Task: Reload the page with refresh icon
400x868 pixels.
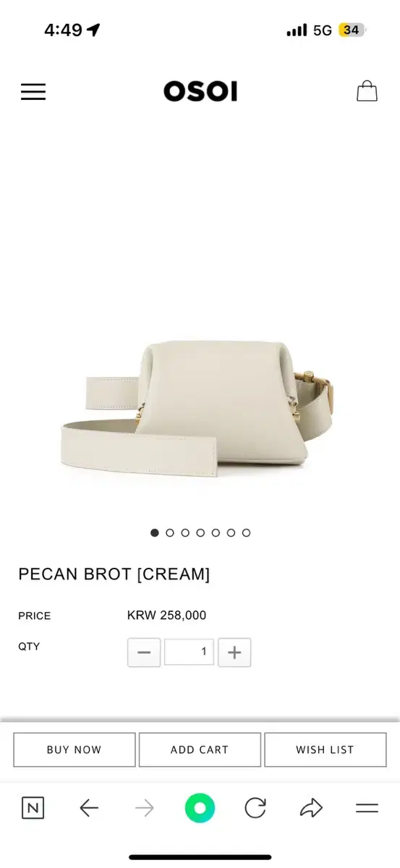Action: click(255, 808)
